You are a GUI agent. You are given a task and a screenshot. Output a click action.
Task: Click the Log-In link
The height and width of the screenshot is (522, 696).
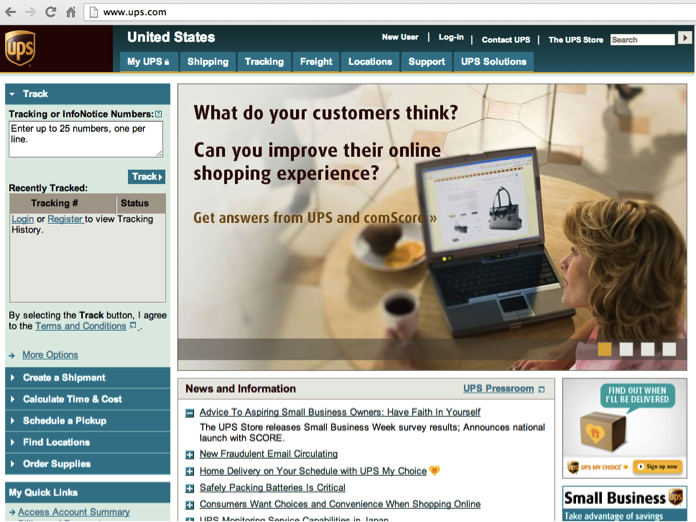click(451, 37)
